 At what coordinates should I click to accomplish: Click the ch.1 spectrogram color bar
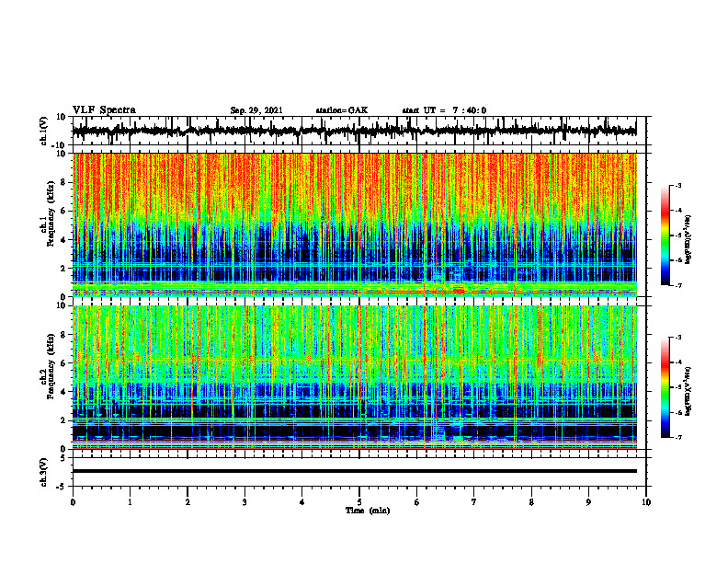click(x=665, y=236)
